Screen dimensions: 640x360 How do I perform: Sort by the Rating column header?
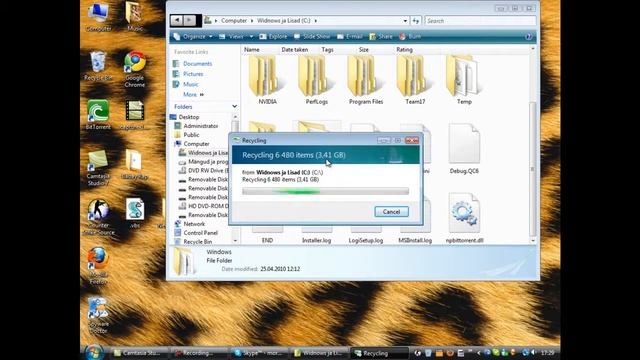click(404, 49)
